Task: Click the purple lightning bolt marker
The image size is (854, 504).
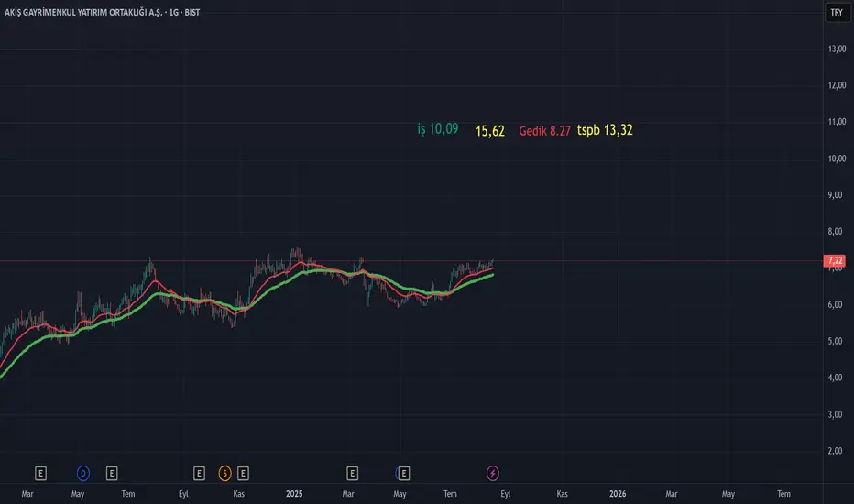Action: point(494,473)
